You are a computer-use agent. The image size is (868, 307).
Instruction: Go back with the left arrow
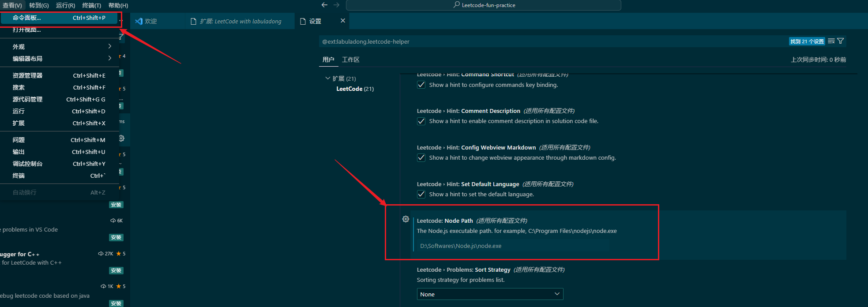tap(324, 5)
